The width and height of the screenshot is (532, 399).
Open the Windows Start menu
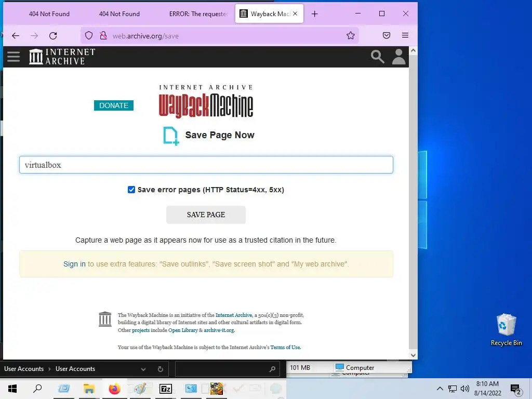[12, 389]
